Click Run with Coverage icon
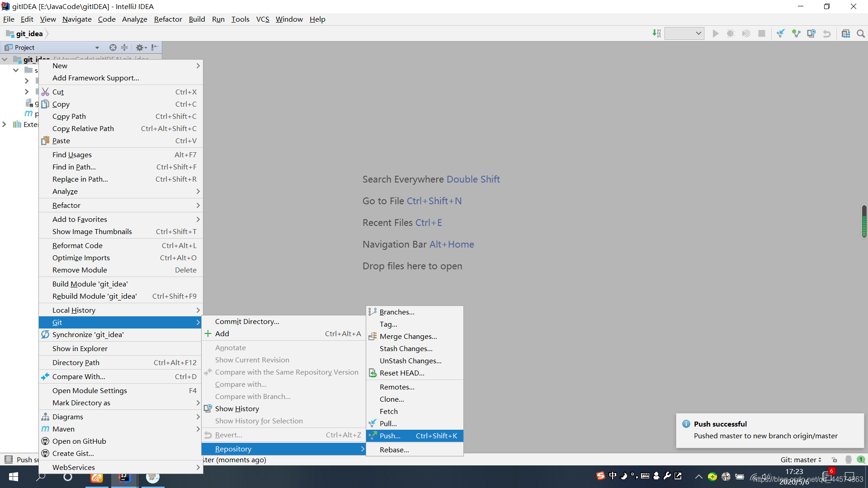The width and height of the screenshot is (868, 488). pyautogui.click(x=746, y=33)
